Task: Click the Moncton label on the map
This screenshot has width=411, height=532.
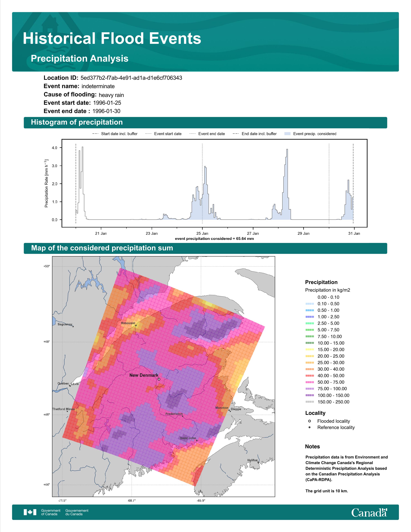Action: [222, 408]
